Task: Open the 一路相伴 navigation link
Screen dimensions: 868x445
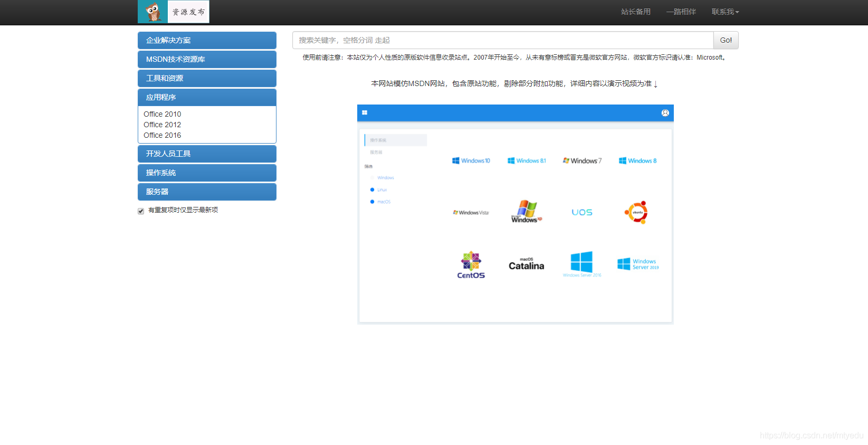Action: click(x=681, y=12)
